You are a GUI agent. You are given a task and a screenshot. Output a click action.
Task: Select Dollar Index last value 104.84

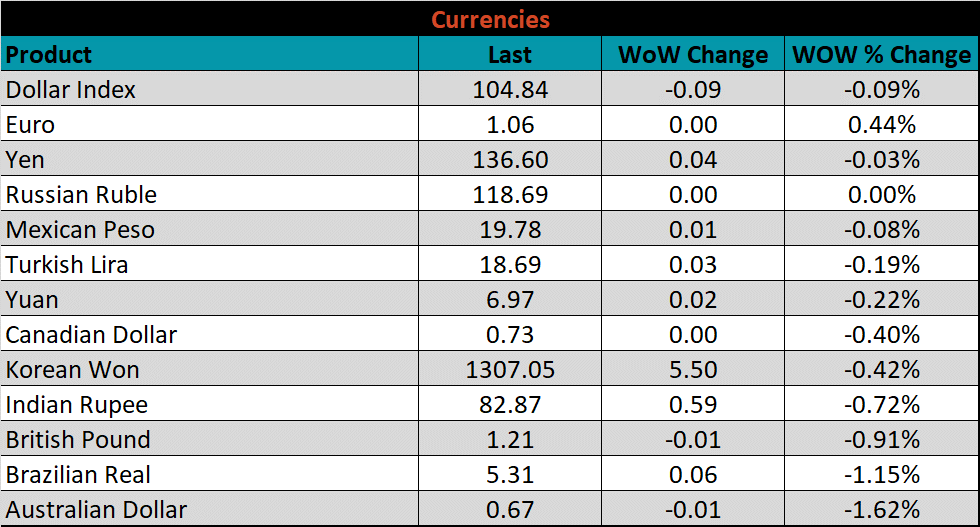[x=510, y=89]
